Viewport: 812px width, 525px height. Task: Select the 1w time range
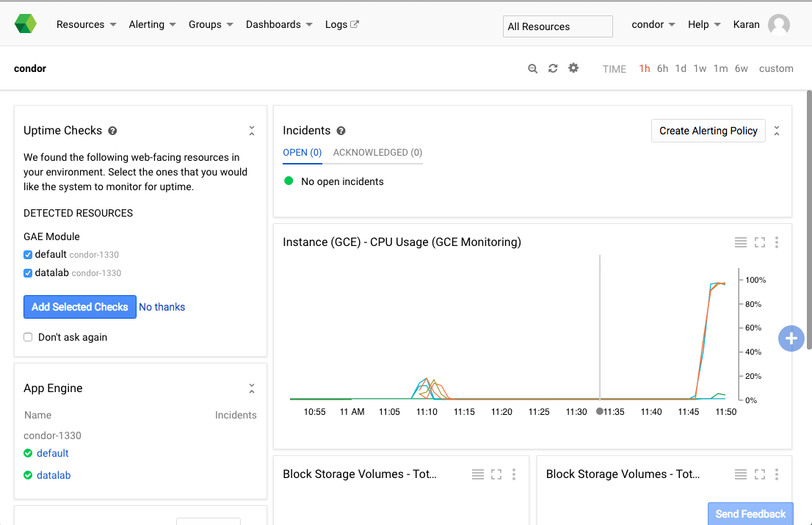pyautogui.click(x=700, y=68)
